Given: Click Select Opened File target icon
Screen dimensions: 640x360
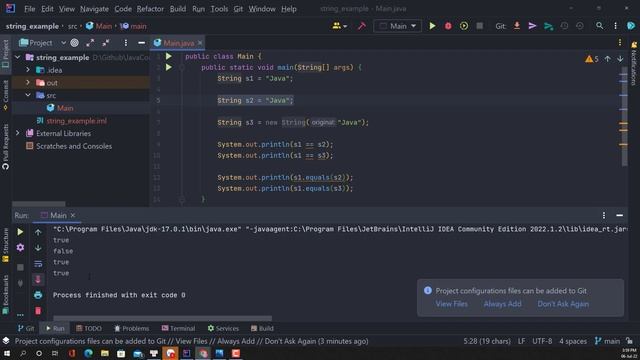Looking at the screenshot, I should point(75,43).
